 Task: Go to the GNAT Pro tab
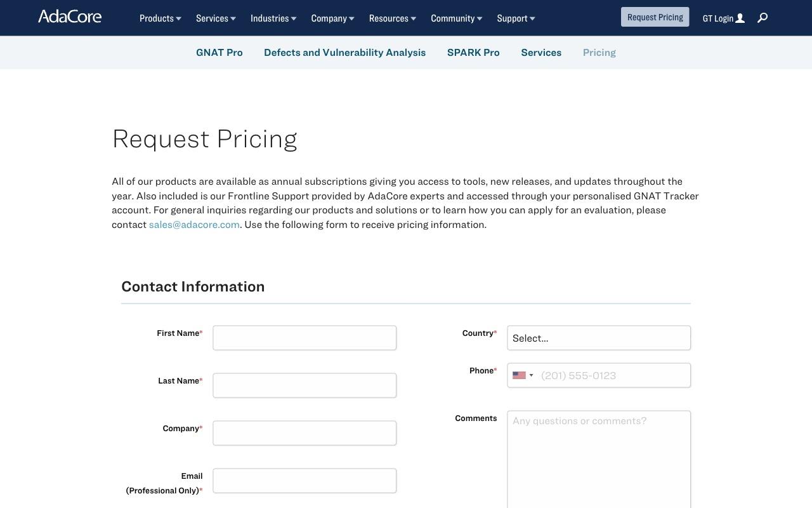pyautogui.click(x=219, y=53)
